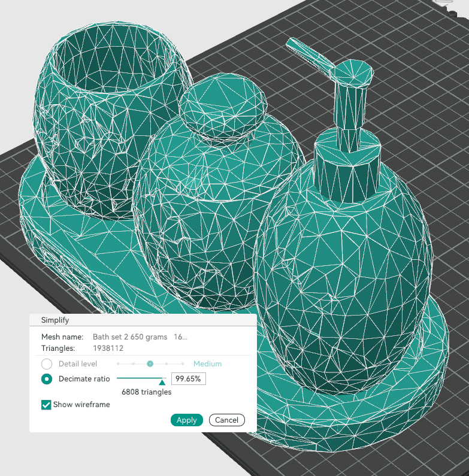The width and height of the screenshot is (469, 476).
Task: Click the 99.65% ratio input field
Action: (x=188, y=379)
